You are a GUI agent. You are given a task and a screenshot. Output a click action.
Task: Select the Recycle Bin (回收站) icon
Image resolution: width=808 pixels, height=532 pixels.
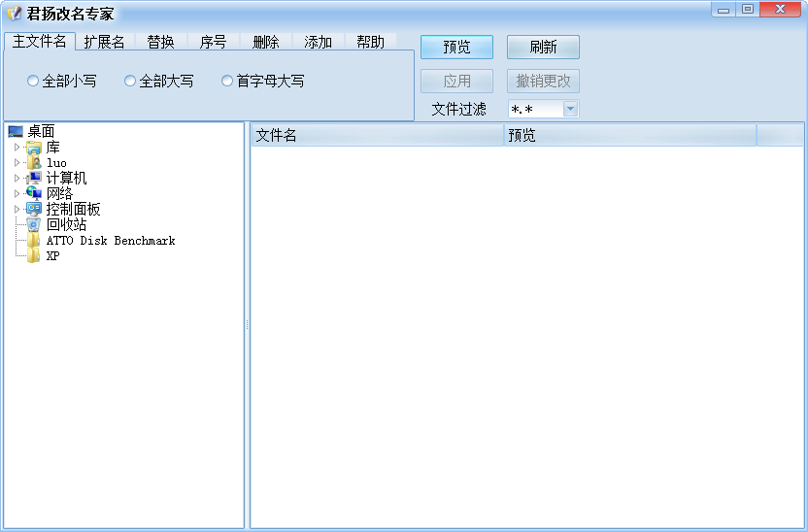[34, 225]
